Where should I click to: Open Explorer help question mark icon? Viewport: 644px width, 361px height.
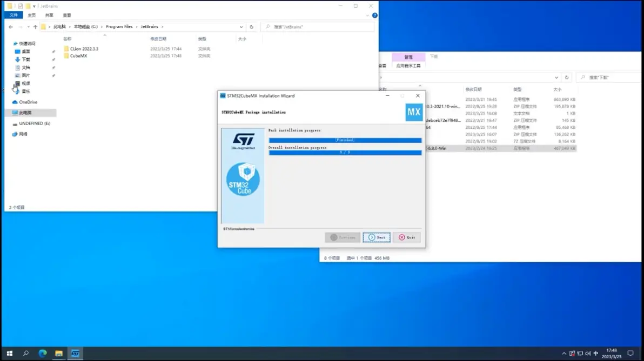(374, 15)
